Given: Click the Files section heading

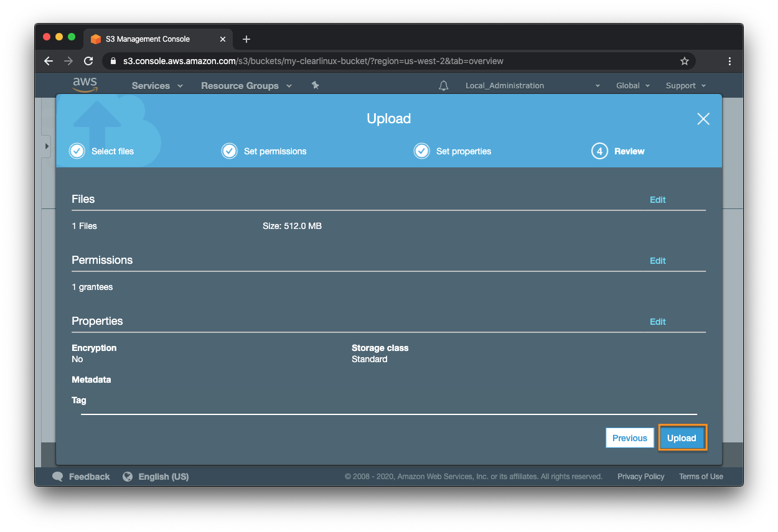Looking at the screenshot, I should 83,199.
